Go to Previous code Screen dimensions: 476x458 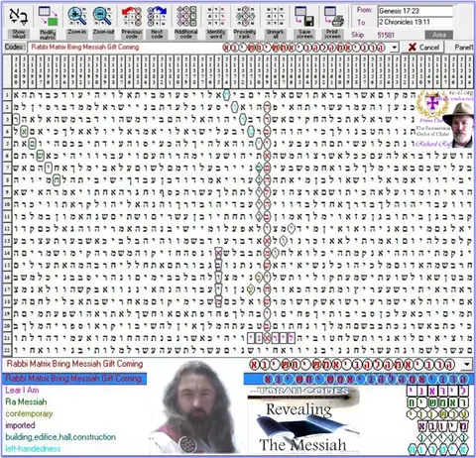click(x=132, y=22)
